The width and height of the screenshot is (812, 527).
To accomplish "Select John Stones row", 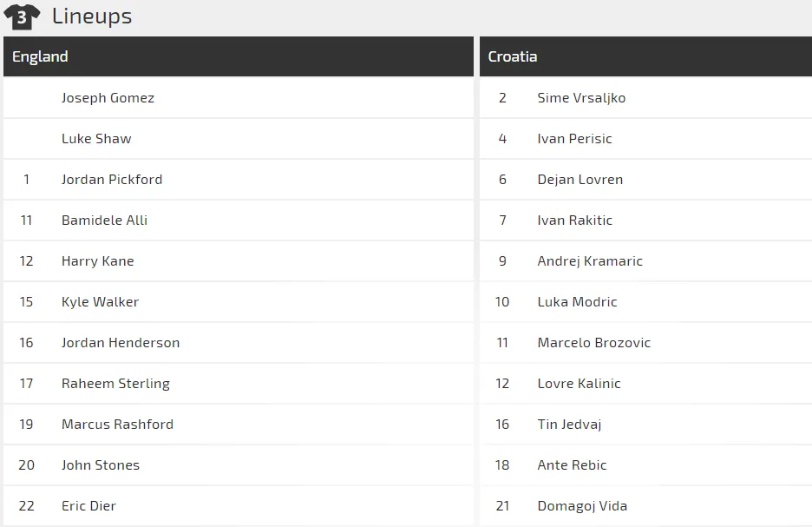I will click(101, 465).
